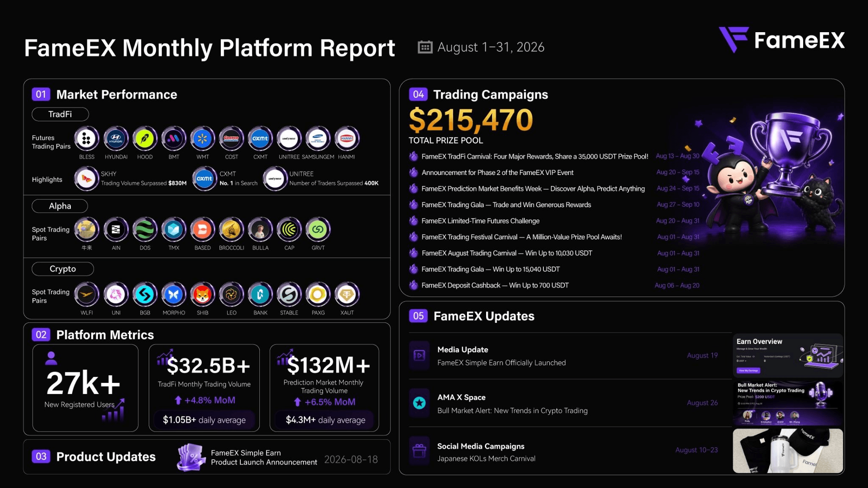Image resolution: width=868 pixels, height=488 pixels.
Task: Click the $132M+ prediction market volume figure
Action: [x=328, y=365]
